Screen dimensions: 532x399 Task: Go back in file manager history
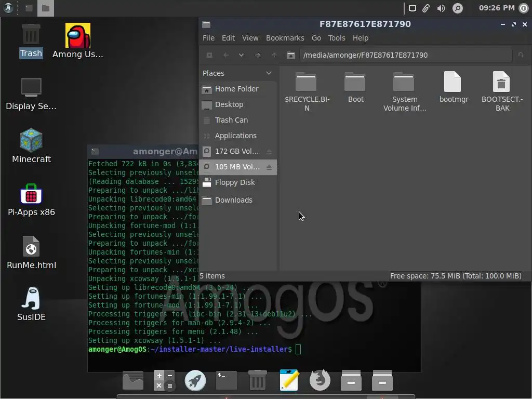[226, 55]
